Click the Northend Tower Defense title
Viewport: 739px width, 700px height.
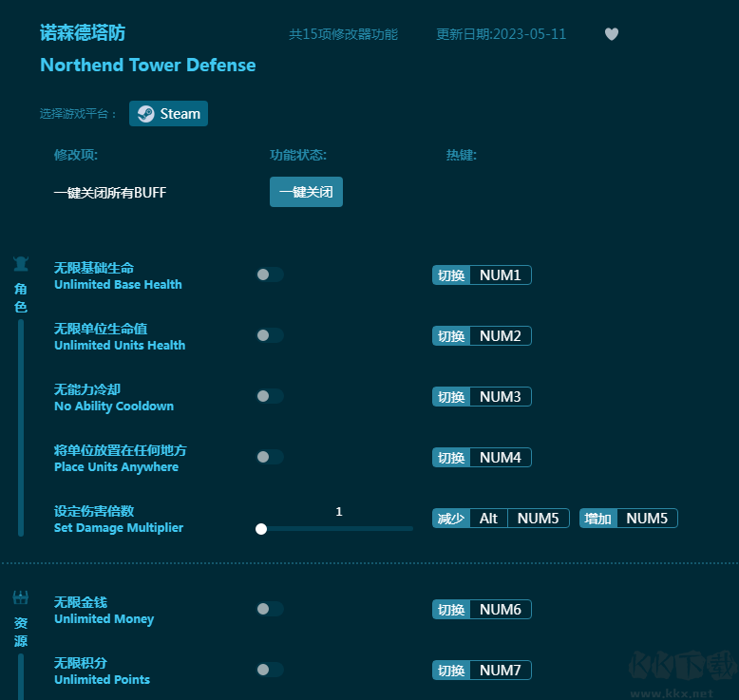[x=147, y=66]
